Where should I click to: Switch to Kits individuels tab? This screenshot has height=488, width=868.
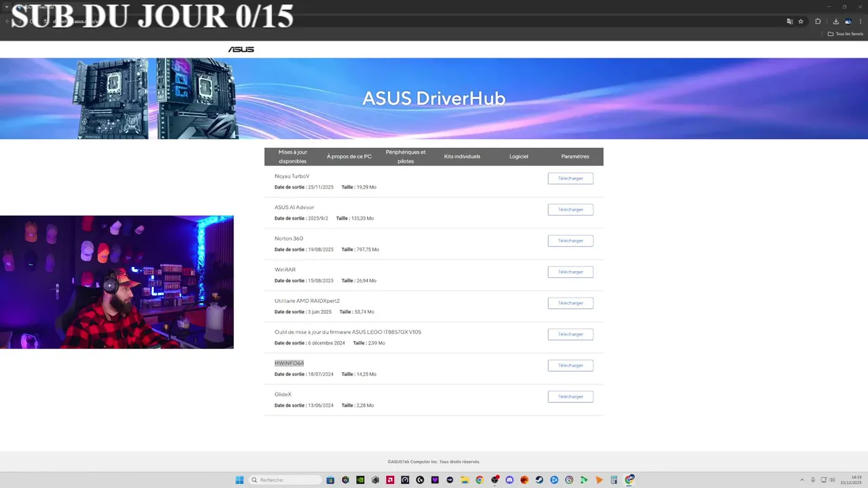(x=462, y=157)
